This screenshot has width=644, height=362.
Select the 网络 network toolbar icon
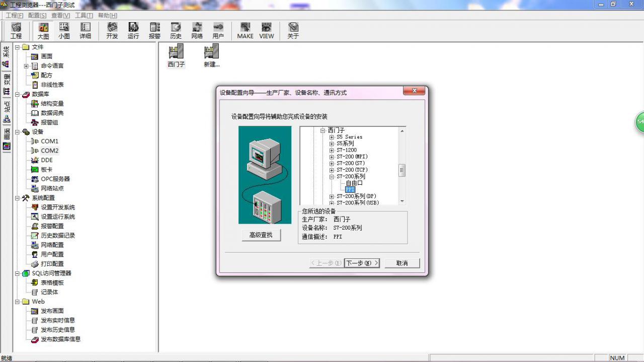point(197,31)
